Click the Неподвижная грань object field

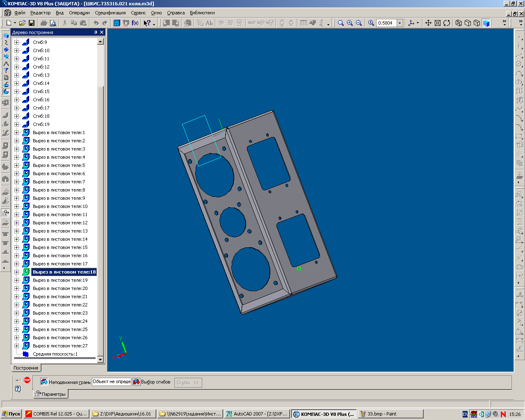[112, 381]
